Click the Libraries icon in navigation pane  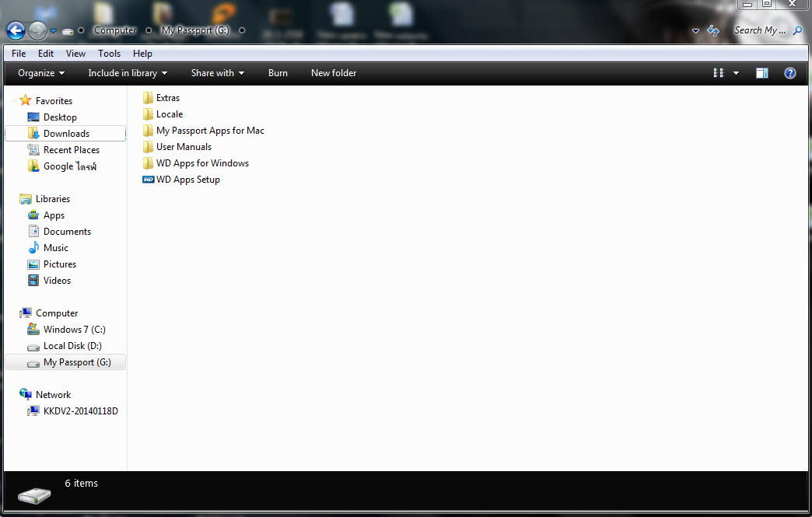26,199
